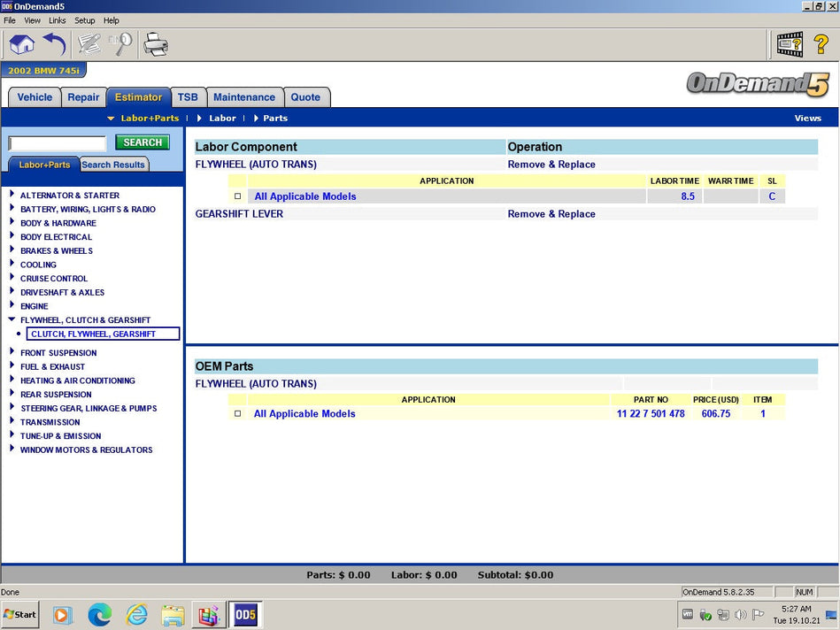This screenshot has width=840, height=630.
Task: Switch to the Search Results tab
Action: (113, 165)
